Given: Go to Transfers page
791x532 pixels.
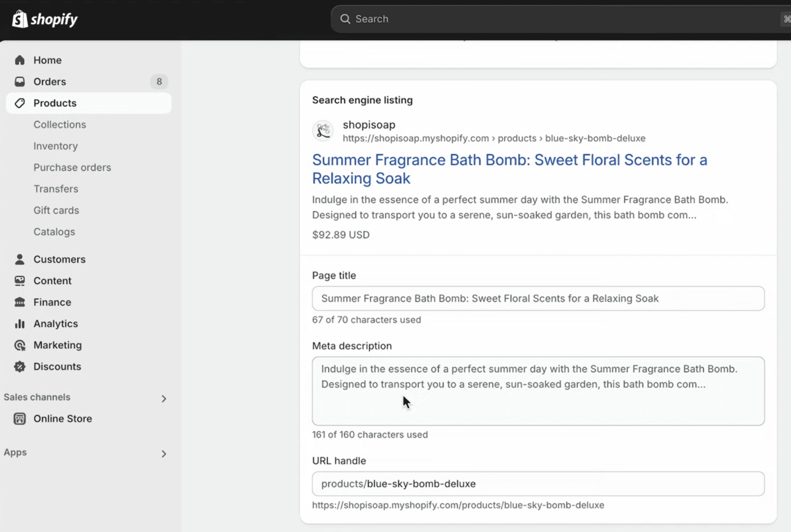Looking at the screenshot, I should click(56, 189).
